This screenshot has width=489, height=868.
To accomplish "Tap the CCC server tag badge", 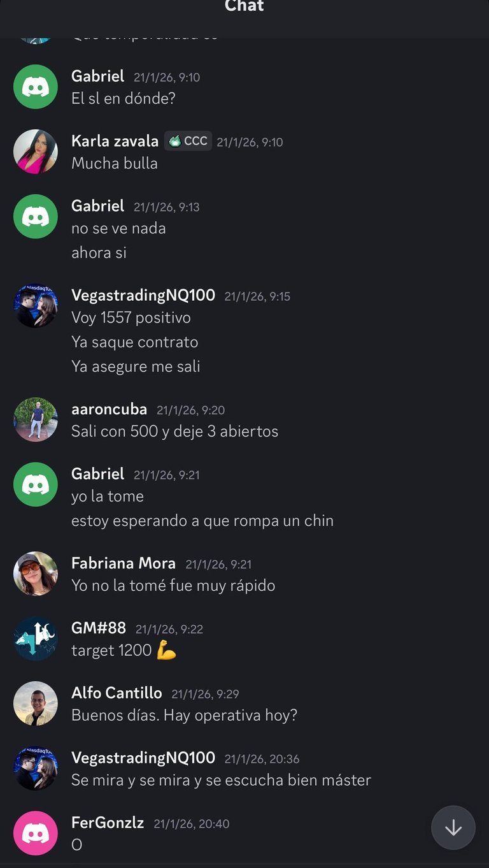I will point(188,141).
